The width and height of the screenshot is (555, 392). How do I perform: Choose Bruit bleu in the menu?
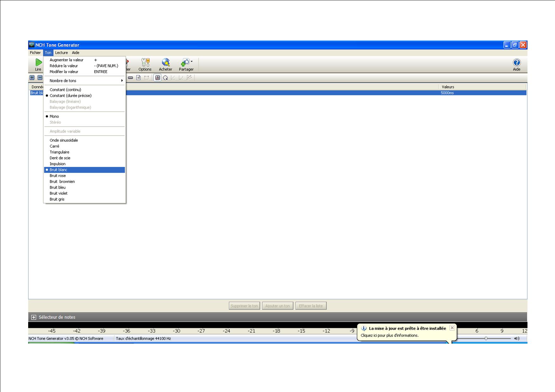84,187
